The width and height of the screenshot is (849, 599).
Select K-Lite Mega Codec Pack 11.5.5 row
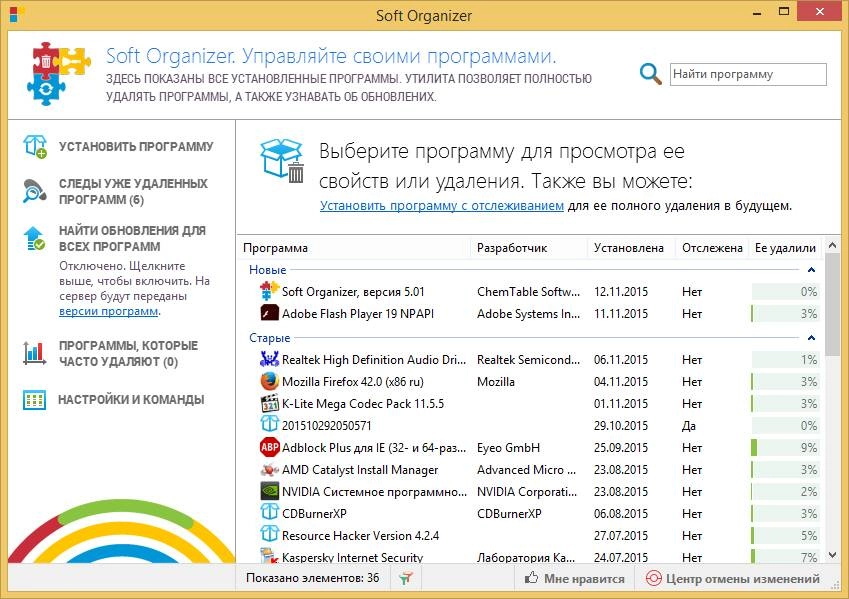pyautogui.click(x=530, y=403)
